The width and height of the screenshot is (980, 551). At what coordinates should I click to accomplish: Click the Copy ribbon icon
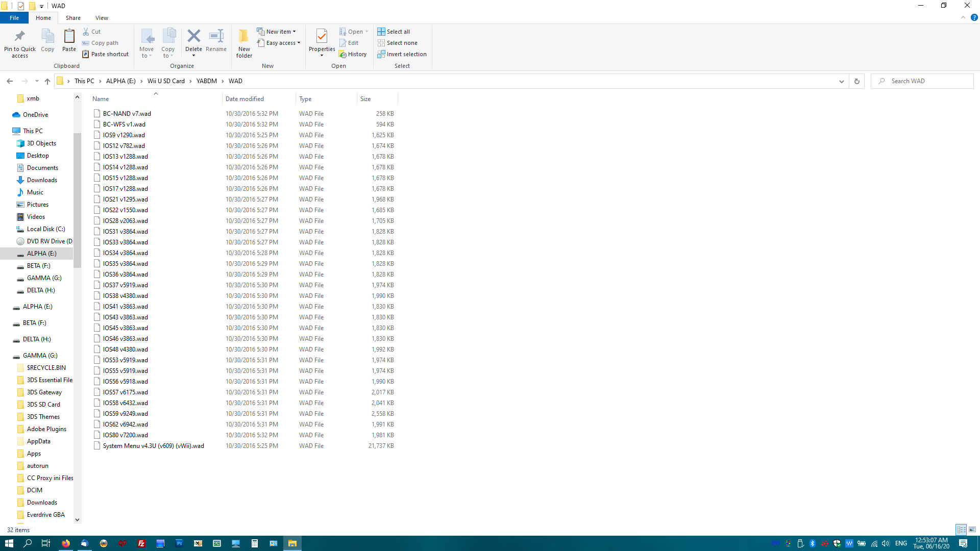click(47, 40)
